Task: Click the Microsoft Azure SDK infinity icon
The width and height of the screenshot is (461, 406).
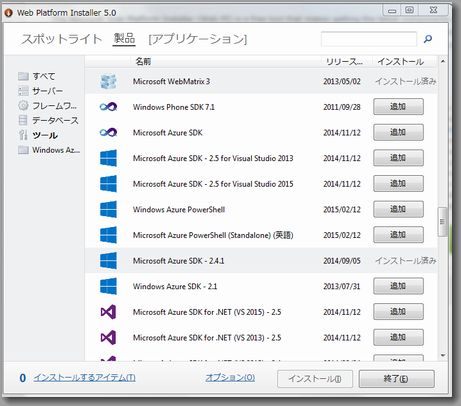Action: [x=108, y=133]
